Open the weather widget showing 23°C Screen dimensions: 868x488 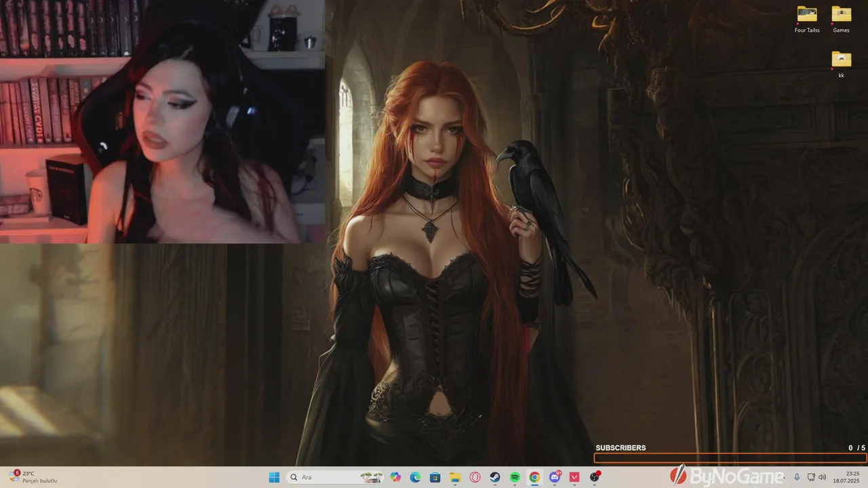coord(33,477)
